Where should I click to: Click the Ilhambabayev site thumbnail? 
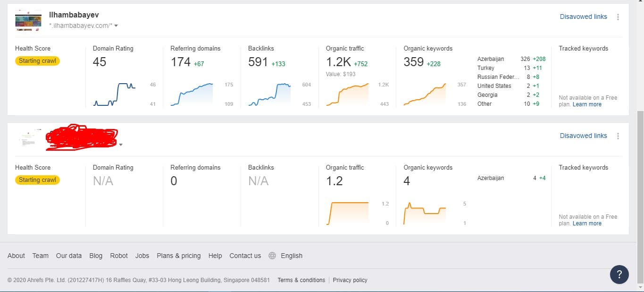28,20
